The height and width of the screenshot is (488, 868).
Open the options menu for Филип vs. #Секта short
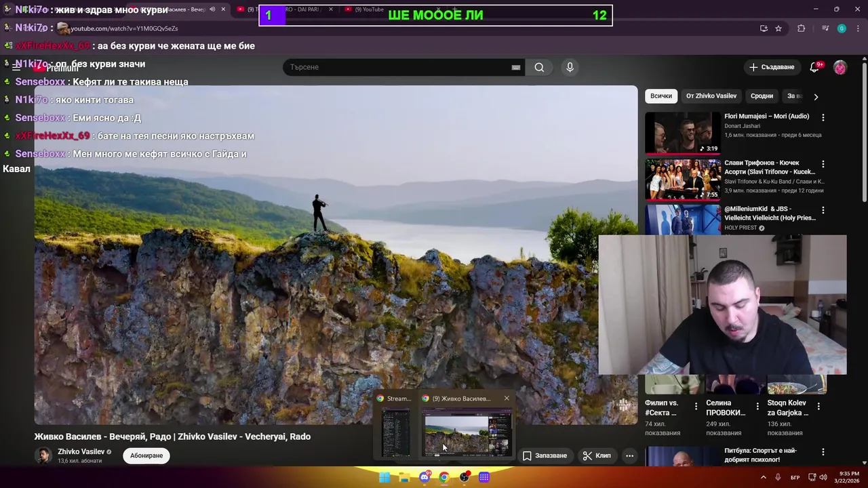[696, 407]
